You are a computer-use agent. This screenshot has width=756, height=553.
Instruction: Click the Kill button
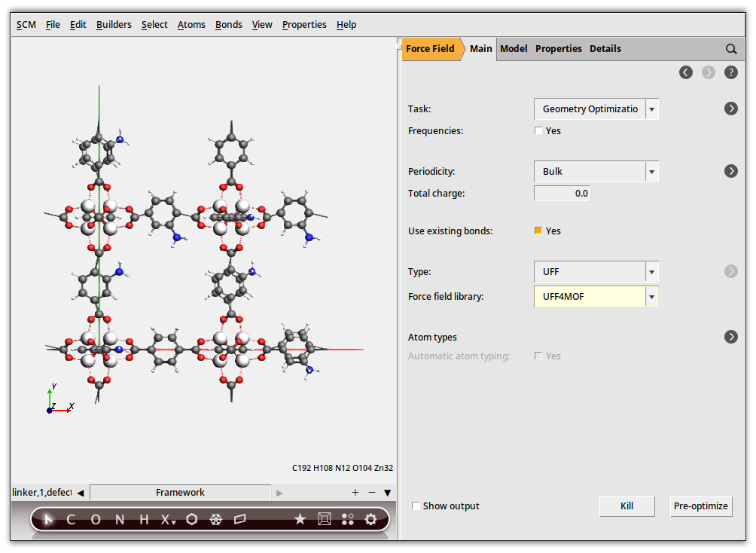click(626, 506)
